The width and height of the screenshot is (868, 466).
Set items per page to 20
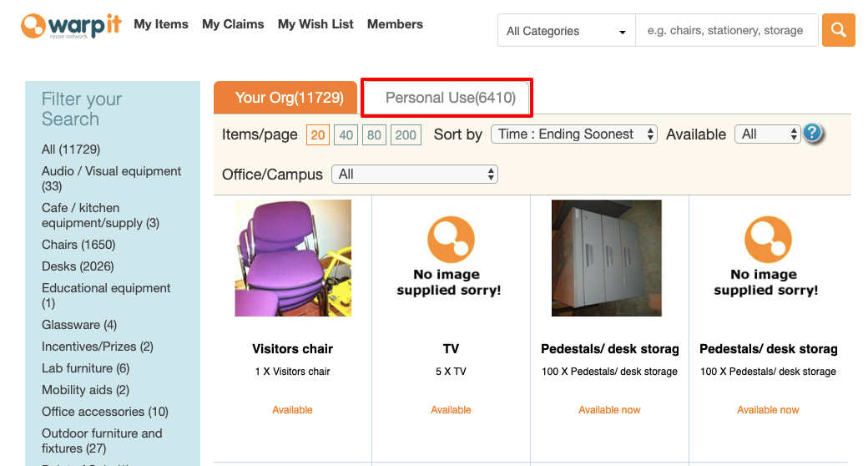318,134
